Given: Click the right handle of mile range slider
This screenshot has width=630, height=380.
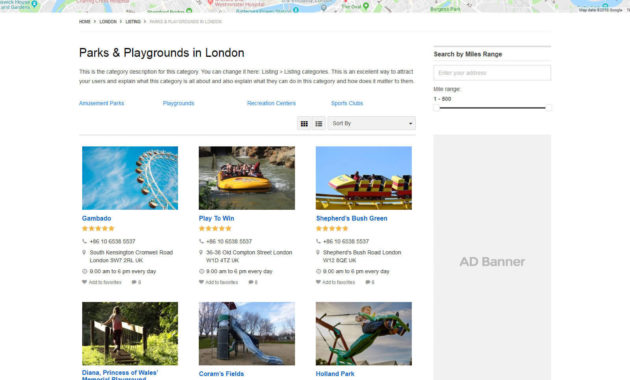Looking at the screenshot, I should tap(548, 108).
